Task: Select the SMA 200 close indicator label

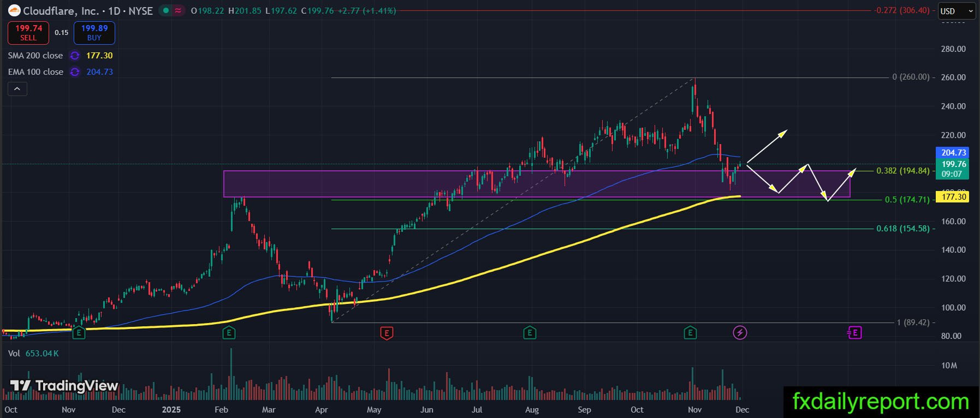Action: click(35, 56)
